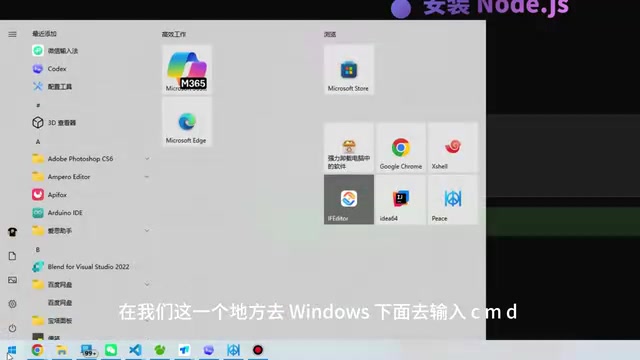This screenshot has width=640, height=360.
Task: Open File Explorer from the taskbar
Action: pyautogui.click(x=62, y=350)
